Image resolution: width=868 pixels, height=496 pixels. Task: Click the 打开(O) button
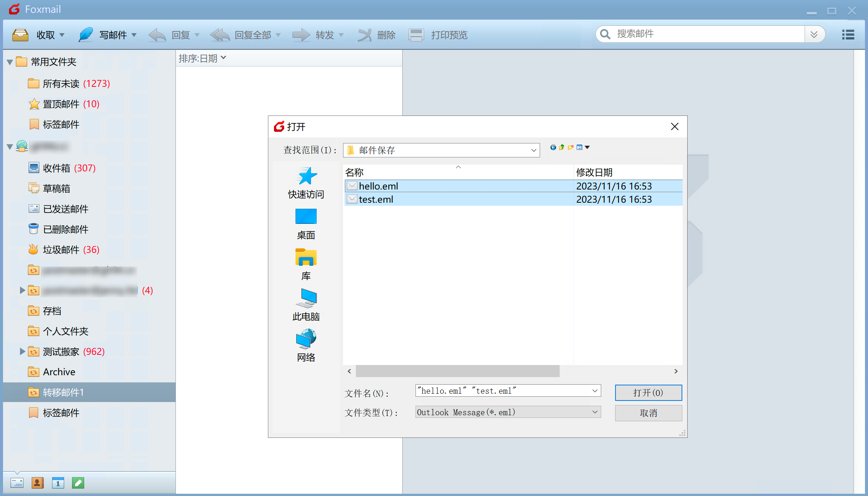[648, 393]
